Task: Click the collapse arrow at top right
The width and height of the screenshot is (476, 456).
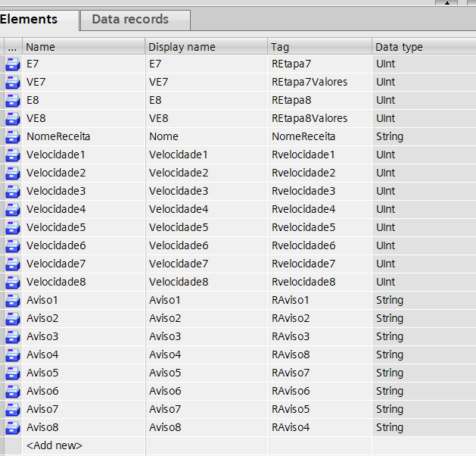Action: (x=447, y=3)
